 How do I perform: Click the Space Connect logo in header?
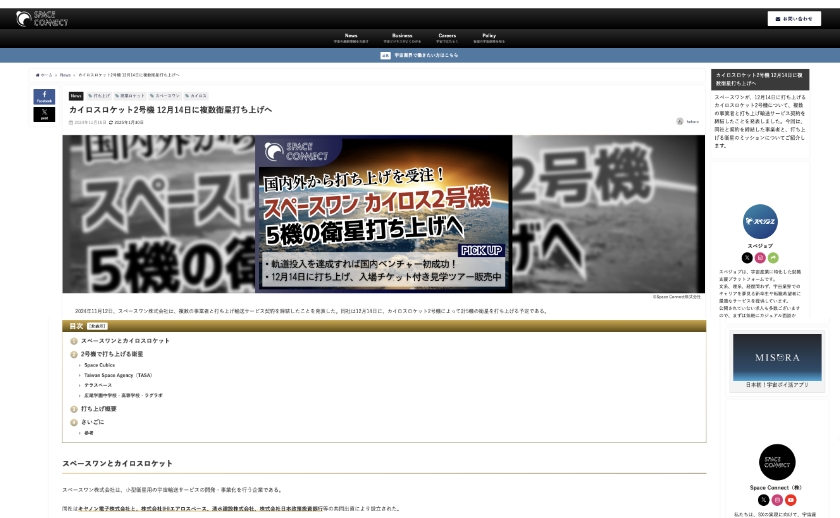(42, 19)
